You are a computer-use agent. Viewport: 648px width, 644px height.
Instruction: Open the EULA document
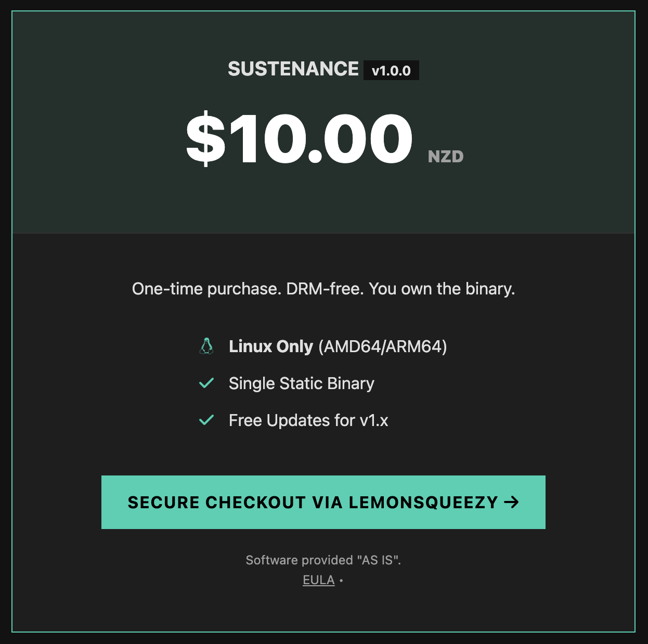(318, 579)
